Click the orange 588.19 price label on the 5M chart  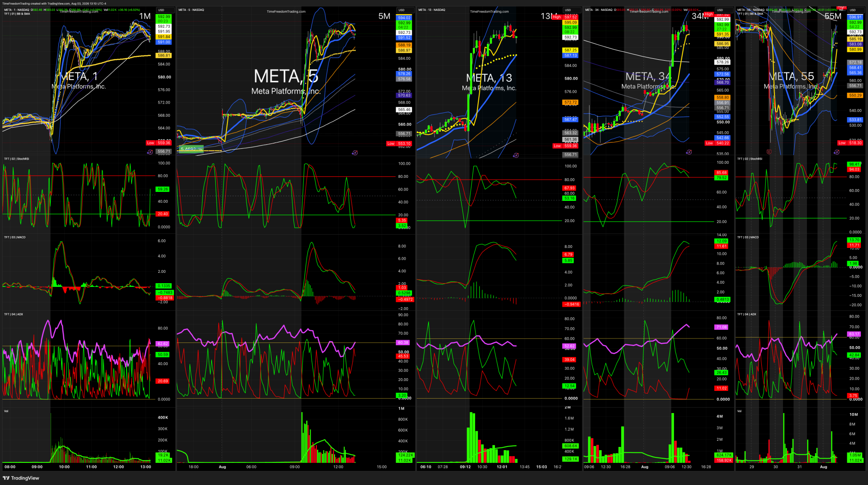pyautogui.click(x=404, y=45)
